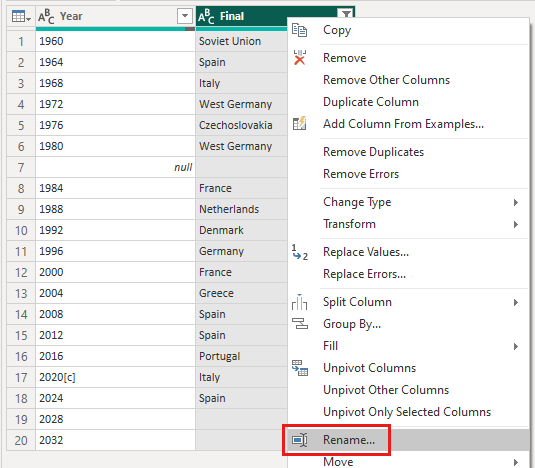
Task: Click the 2028 cell
Action: pyautogui.click(x=115, y=419)
